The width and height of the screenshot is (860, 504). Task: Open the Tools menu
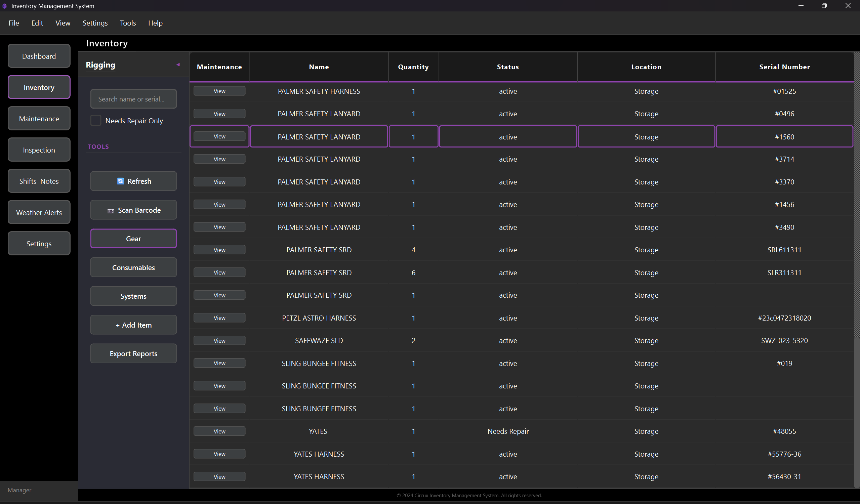[x=128, y=23]
